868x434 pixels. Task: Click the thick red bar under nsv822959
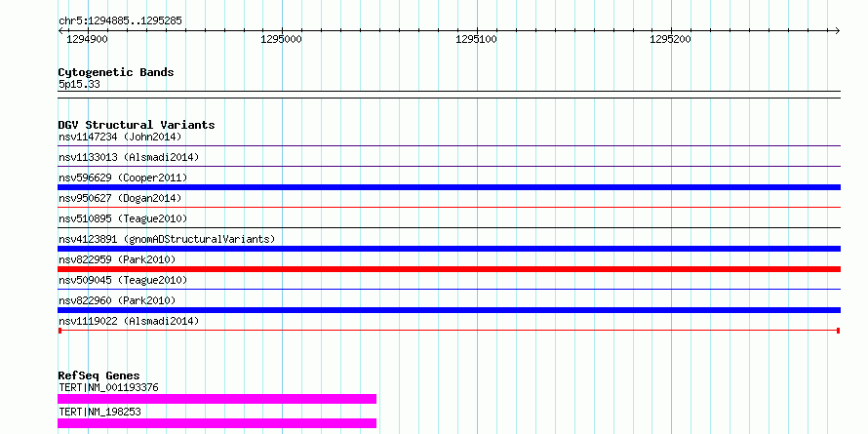click(x=449, y=269)
